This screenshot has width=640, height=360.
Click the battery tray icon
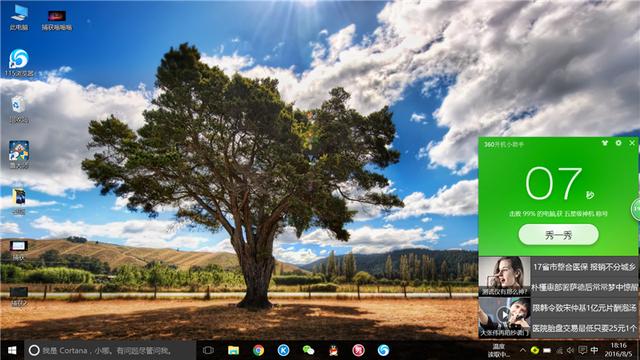pos(547,350)
